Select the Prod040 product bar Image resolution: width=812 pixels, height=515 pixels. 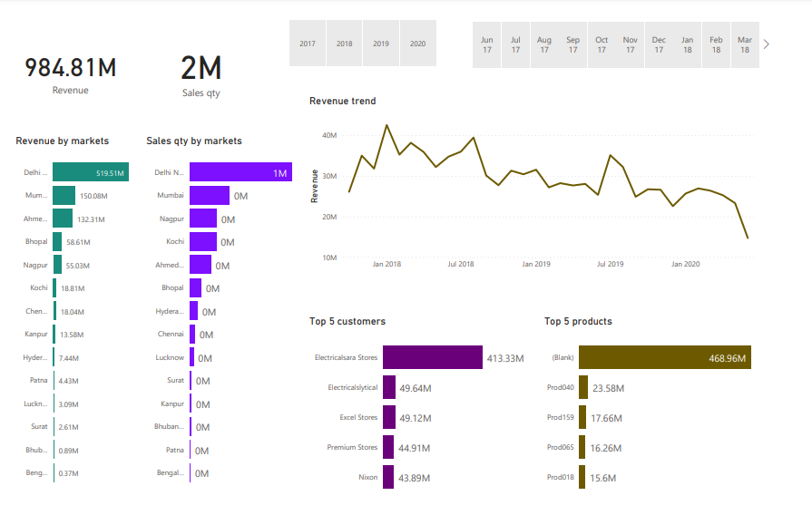583,387
